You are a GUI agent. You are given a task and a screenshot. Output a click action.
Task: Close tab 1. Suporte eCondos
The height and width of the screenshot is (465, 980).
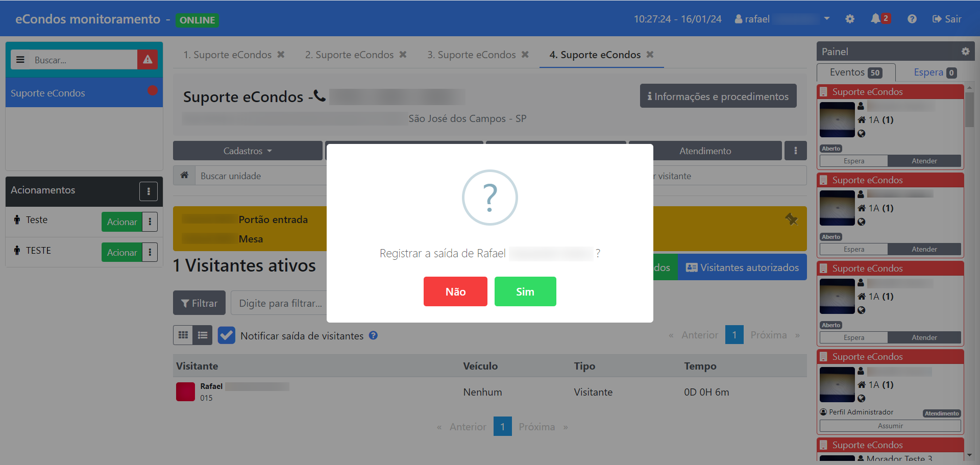click(x=281, y=55)
